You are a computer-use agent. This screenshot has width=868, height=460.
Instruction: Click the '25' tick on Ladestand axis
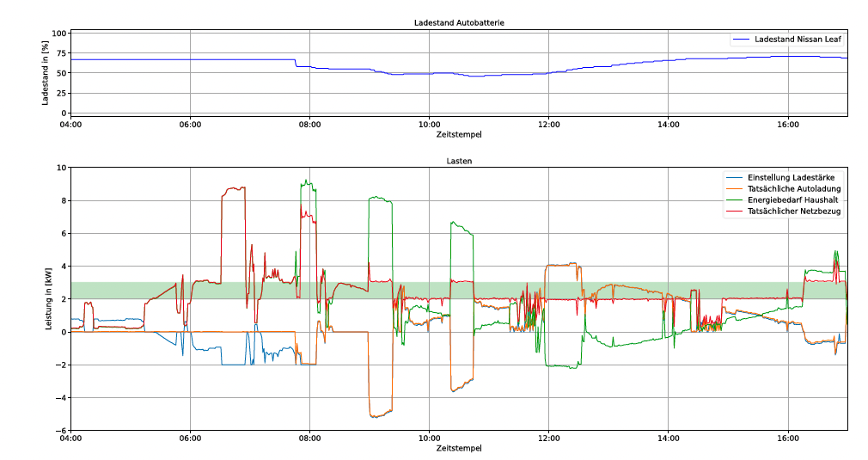click(x=61, y=93)
